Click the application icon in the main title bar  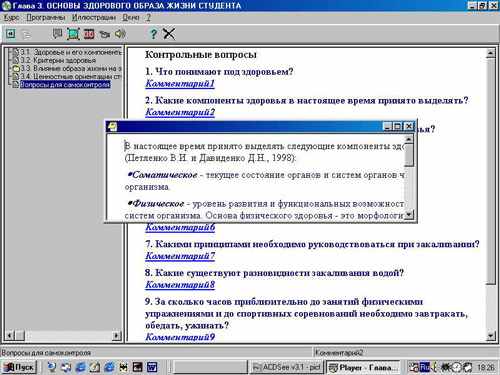tap(7, 6)
